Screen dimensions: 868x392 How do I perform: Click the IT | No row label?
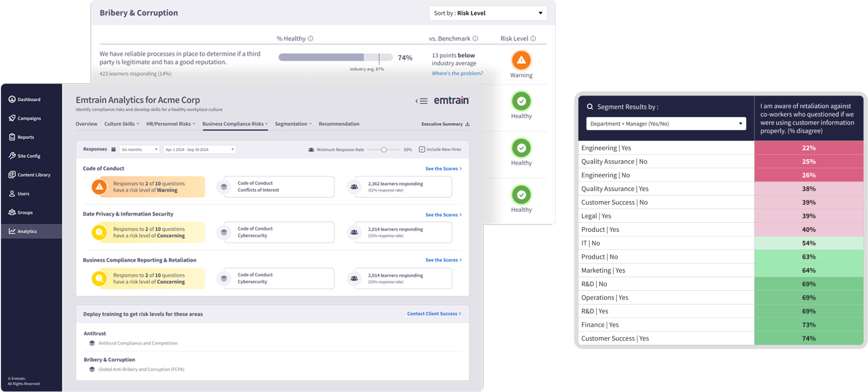[590, 243]
